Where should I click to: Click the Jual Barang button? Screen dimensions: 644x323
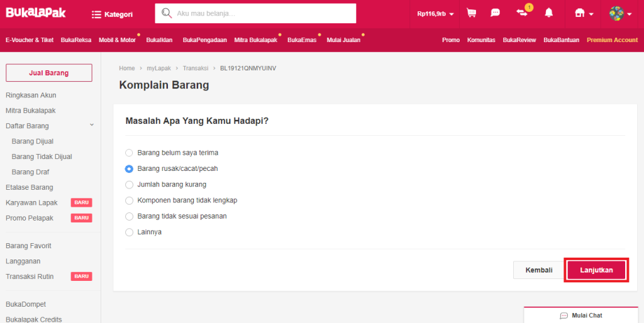click(x=49, y=73)
